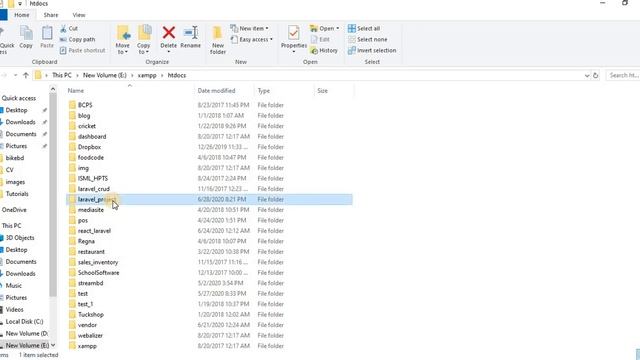Sort by the Name column header
Screen dimensions: 640x360
76,91
